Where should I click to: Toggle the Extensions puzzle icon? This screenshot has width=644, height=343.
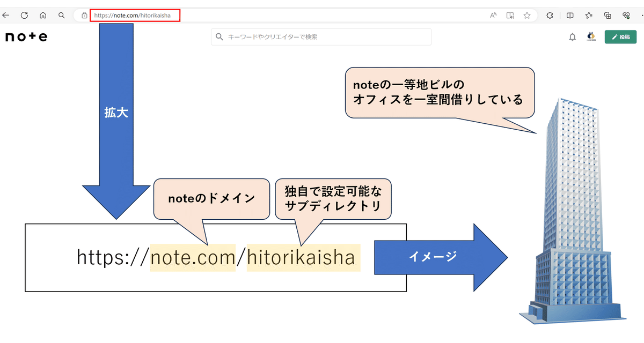pyautogui.click(x=550, y=15)
